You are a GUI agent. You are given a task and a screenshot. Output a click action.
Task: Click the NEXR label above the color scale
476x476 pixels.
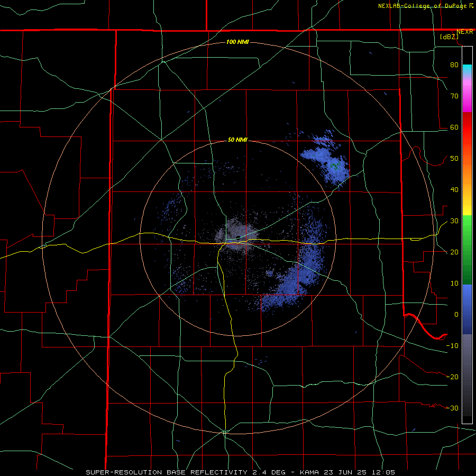464,32
